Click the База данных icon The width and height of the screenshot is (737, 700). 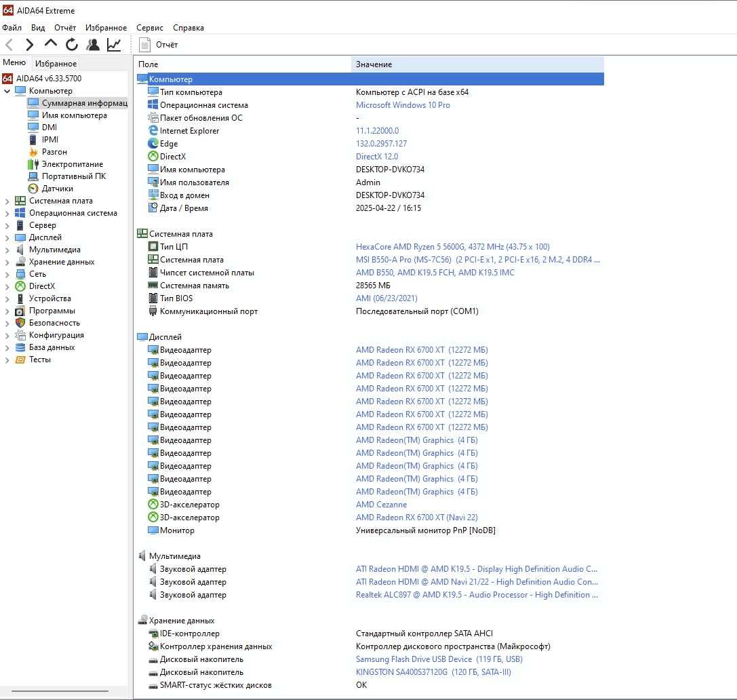tap(20, 347)
